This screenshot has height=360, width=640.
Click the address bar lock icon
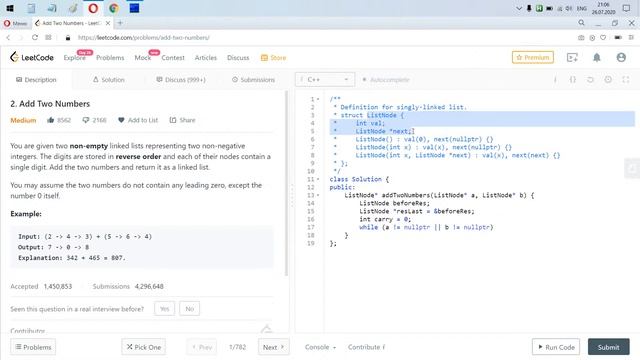68,38
